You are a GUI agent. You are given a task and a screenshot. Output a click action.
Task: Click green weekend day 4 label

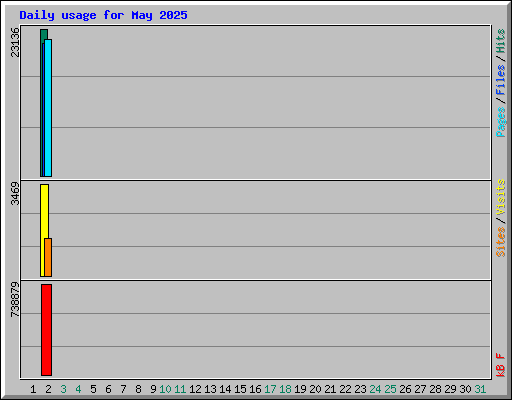tap(78, 389)
